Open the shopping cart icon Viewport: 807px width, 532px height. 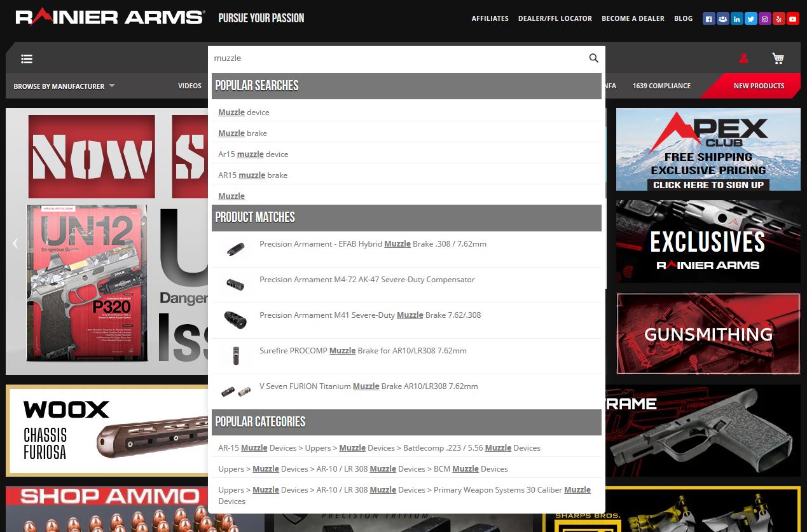click(778, 58)
